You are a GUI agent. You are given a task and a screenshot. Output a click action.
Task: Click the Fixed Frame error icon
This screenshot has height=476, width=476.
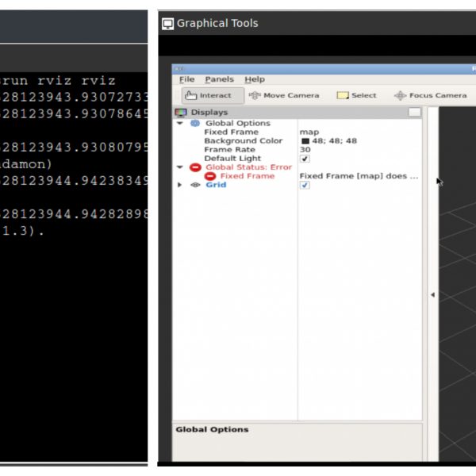[209, 176]
